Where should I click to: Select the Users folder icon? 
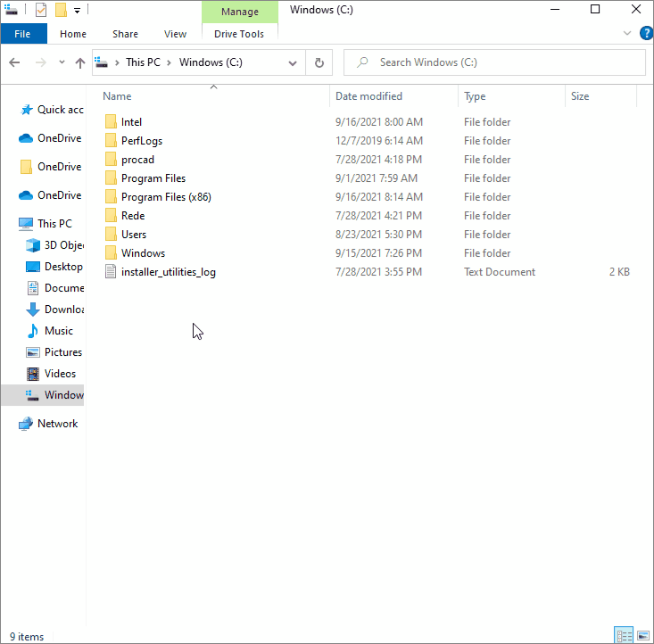pyautogui.click(x=111, y=235)
